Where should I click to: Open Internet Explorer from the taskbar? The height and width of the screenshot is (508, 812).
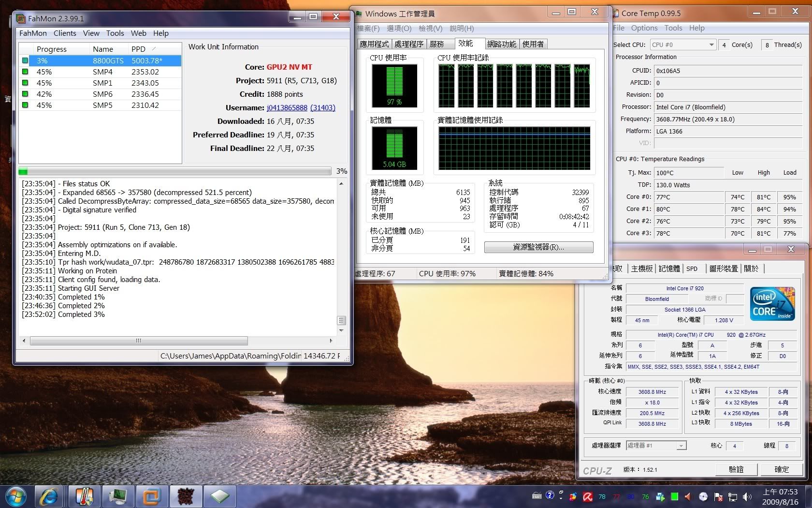coord(50,496)
